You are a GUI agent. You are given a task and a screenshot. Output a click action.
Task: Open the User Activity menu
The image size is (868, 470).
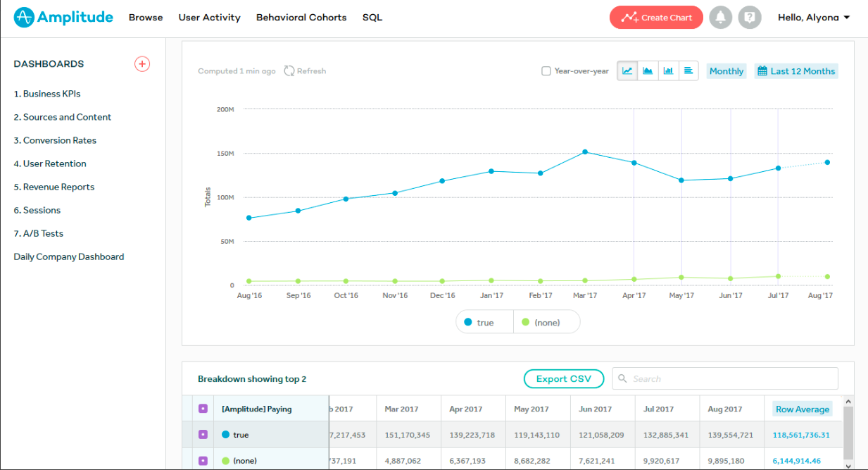pos(210,18)
